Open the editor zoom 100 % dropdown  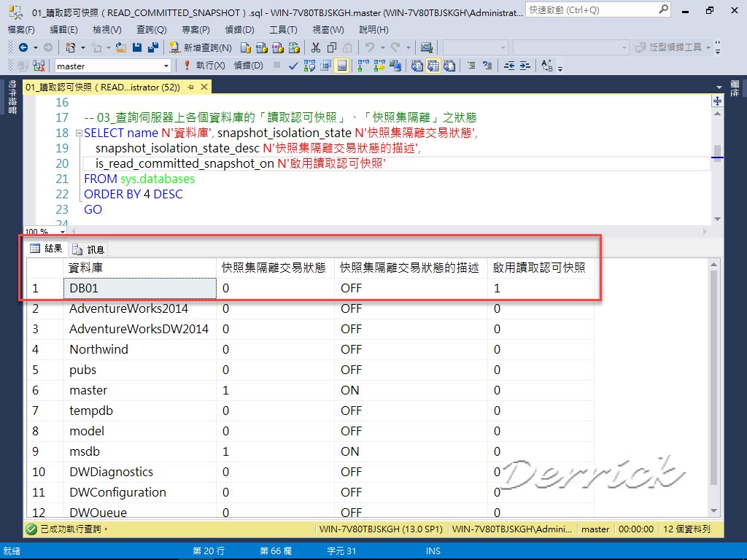63,232
